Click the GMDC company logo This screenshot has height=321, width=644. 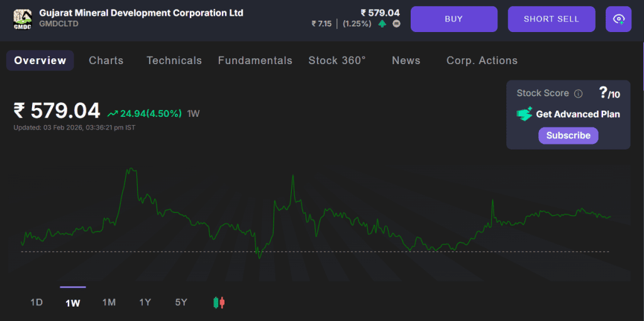(x=23, y=18)
